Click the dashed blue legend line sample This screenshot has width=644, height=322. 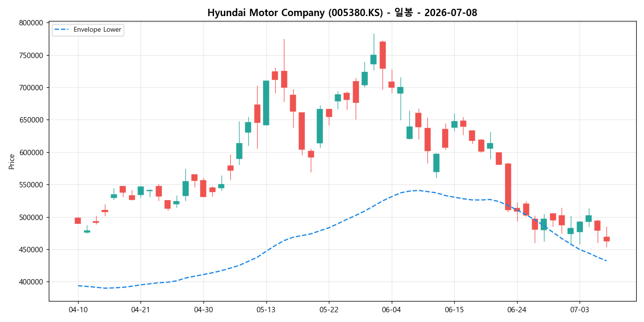(62, 30)
